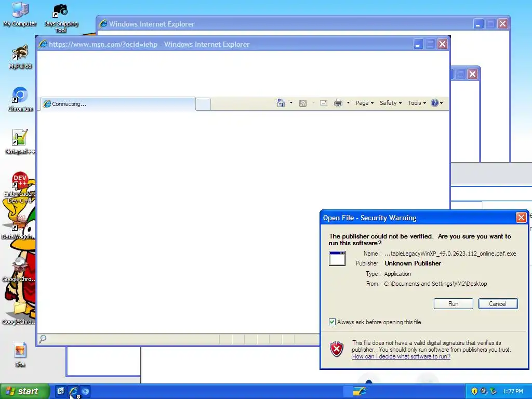Open the Tools menu
Viewport: 532px width, 399px height.
(417, 103)
